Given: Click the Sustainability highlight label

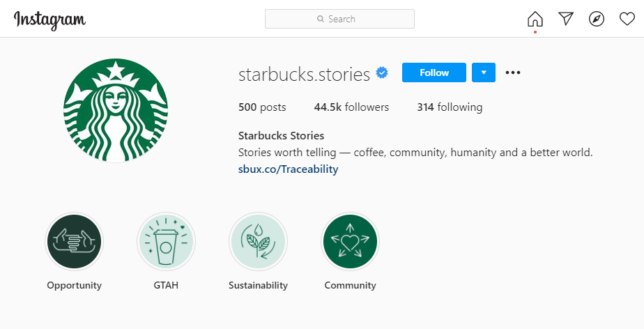Looking at the screenshot, I should pos(259,286).
